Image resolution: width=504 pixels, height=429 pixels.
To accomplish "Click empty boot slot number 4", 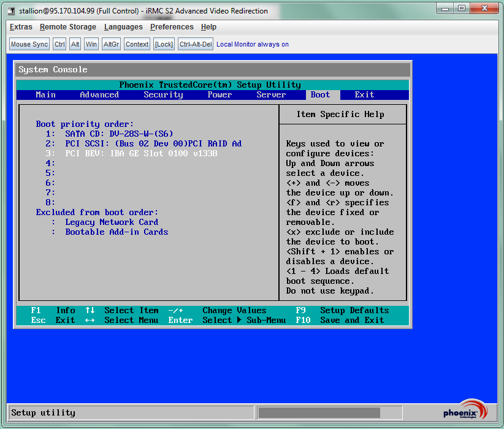I will pos(50,163).
